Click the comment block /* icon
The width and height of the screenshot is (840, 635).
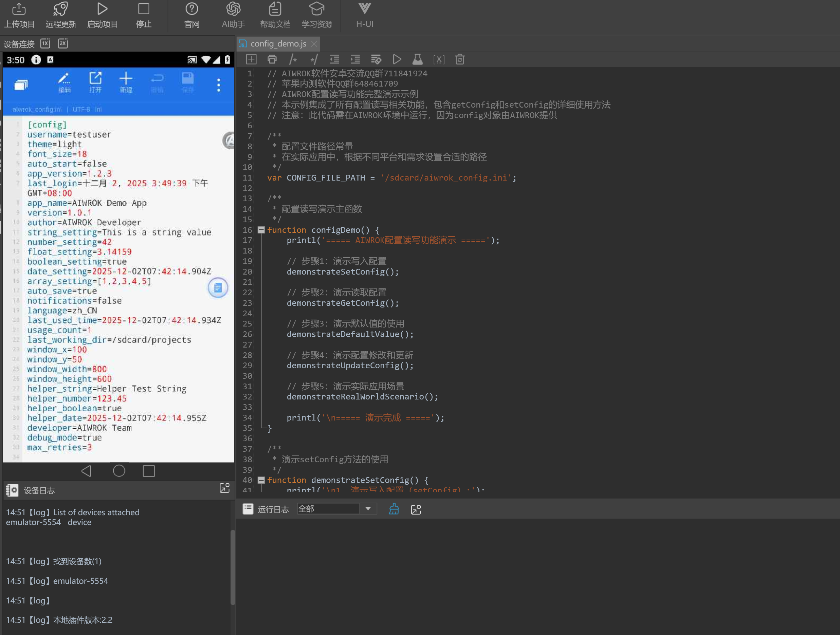[293, 60]
